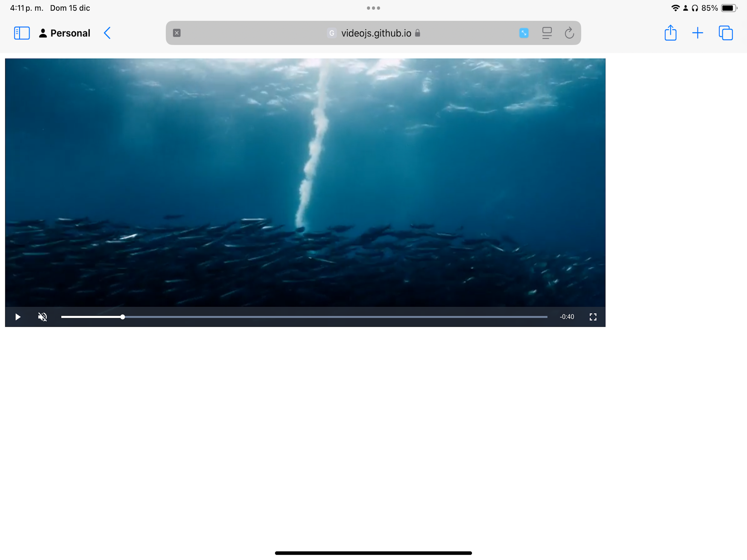Tap battery status indicator
Screen dimensions: 747x560
pyautogui.click(x=728, y=8)
